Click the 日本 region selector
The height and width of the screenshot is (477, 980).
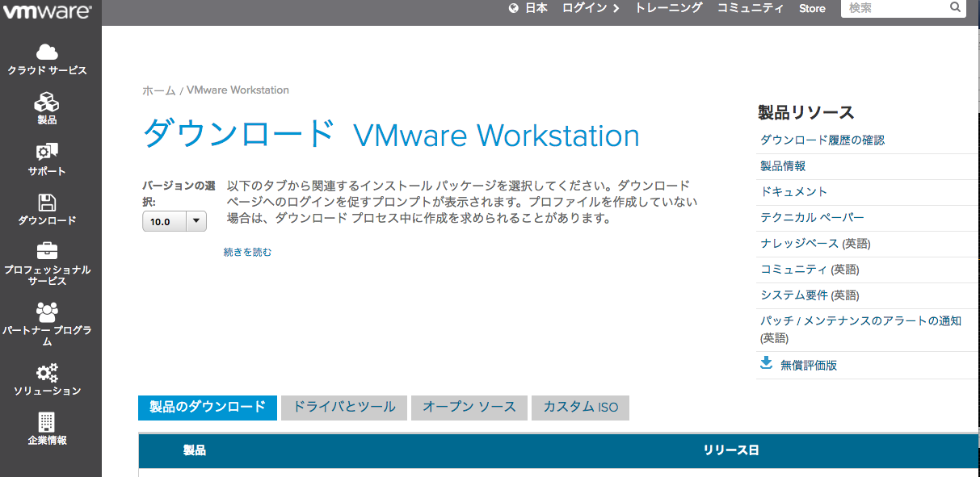point(536,8)
